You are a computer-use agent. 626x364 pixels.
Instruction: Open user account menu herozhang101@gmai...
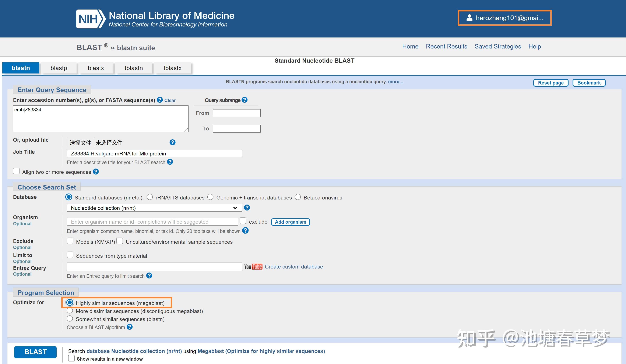coord(504,18)
